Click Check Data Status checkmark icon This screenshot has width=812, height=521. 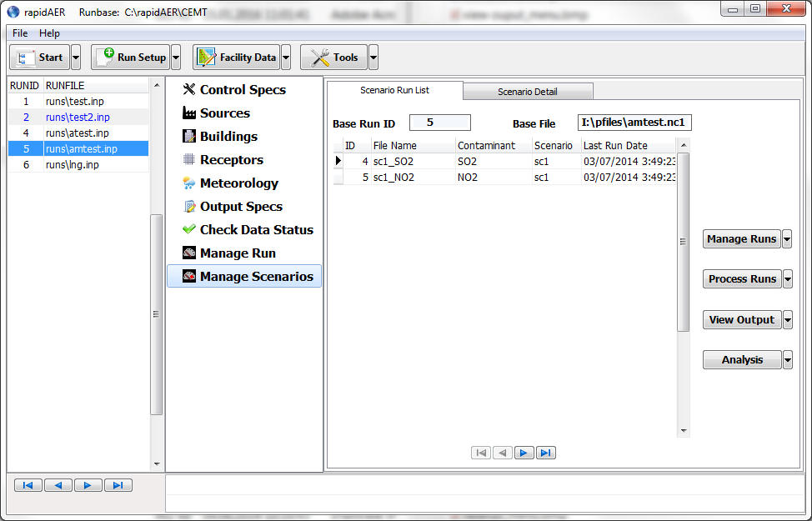[188, 230]
